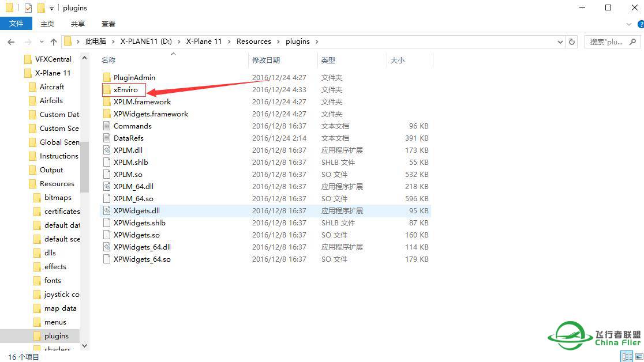Click 此电脑 in address breadcrumb
This screenshot has height=362, width=644.
[x=96, y=42]
